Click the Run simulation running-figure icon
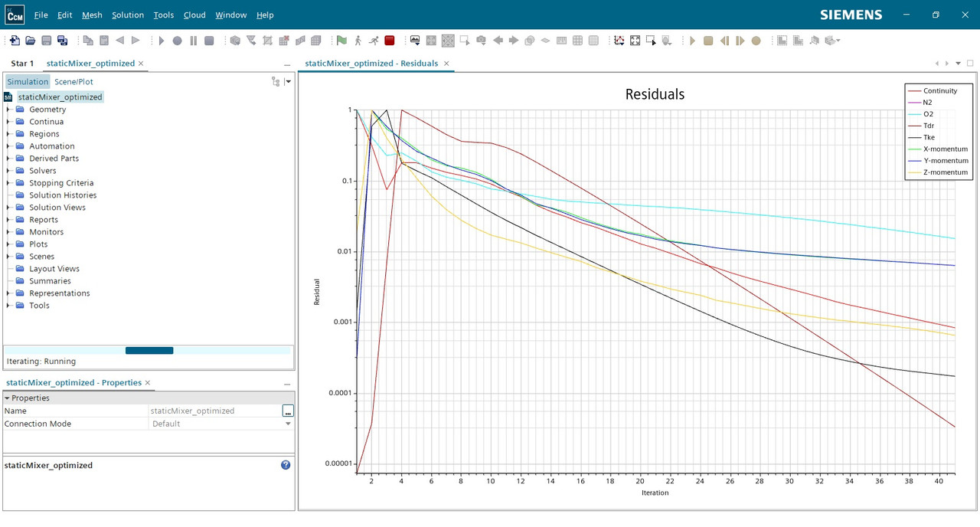980x527 pixels. [x=374, y=41]
